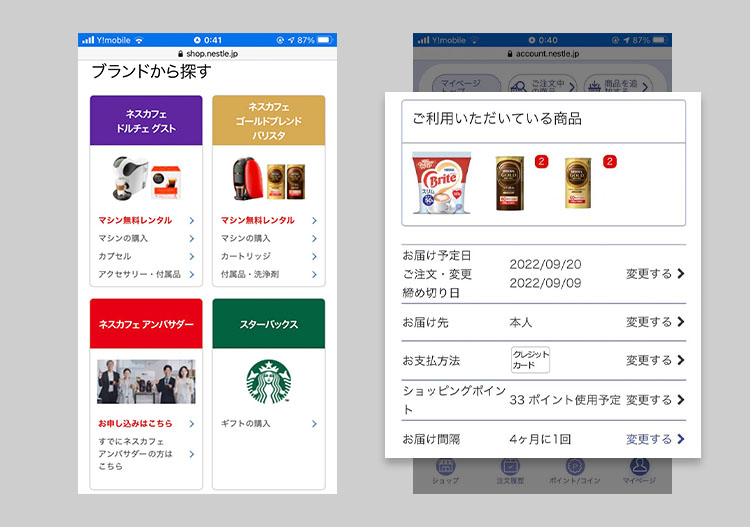750x527 pixels.
Task: Click the date 2022/09/20
Action: [x=545, y=264]
